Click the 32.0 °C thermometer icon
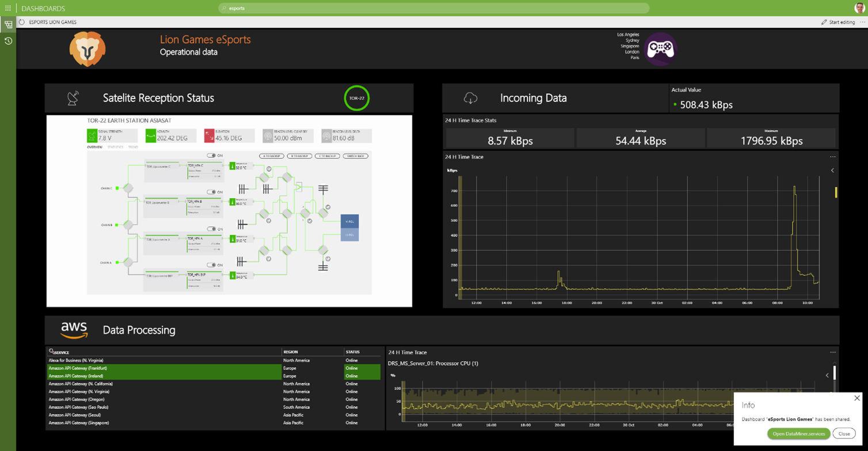The height and width of the screenshot is (451, 868). click(233, 166)
